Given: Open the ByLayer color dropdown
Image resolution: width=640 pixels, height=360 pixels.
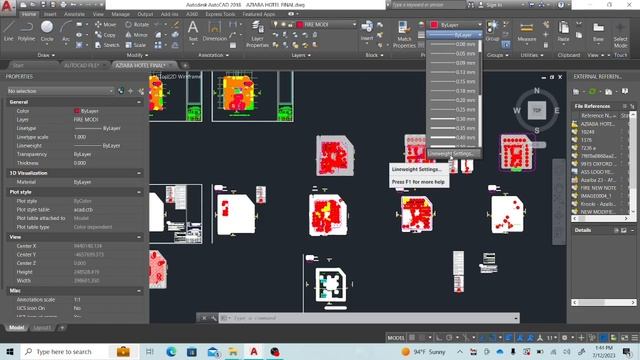Looking at the screenshot, I should tap(456, 25).
